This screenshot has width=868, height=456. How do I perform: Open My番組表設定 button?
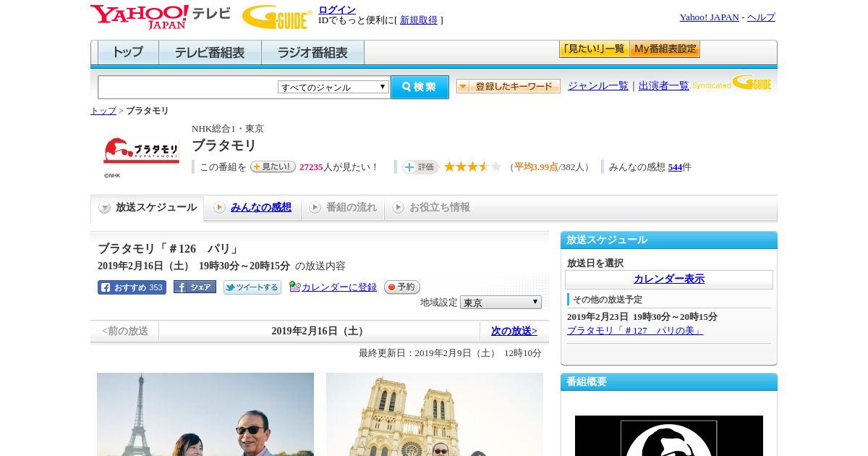point(665,49)
